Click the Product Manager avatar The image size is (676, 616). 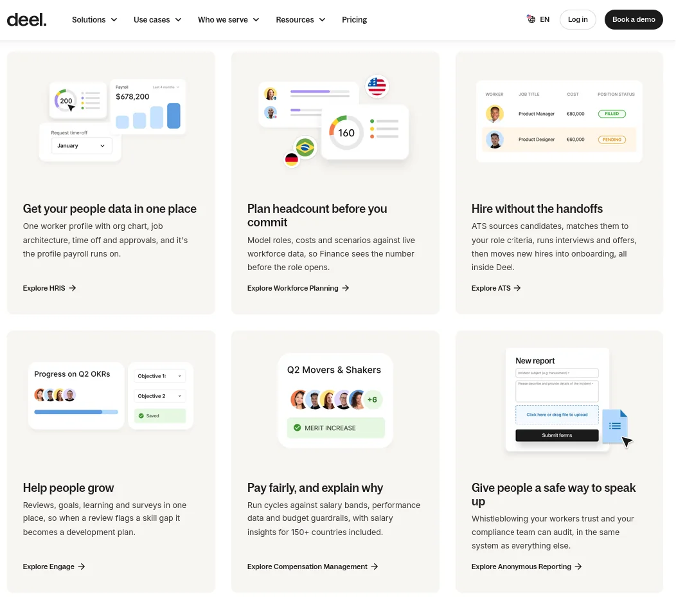pos(495,114)
